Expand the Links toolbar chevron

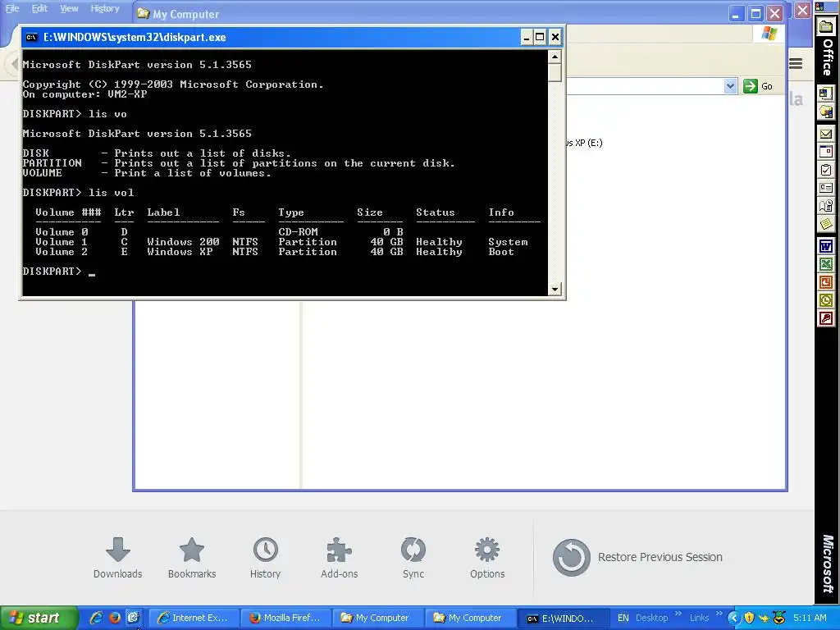719,614
